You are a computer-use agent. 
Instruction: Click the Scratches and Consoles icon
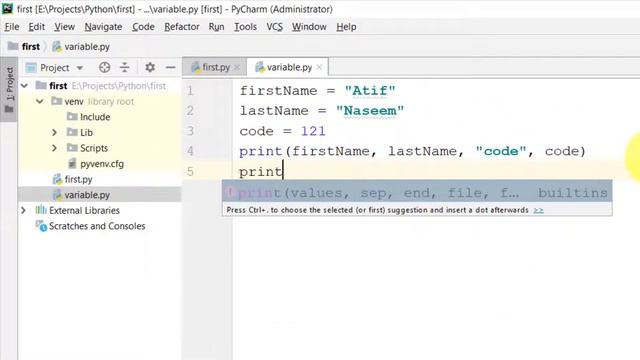pyautogui.click(x=41, y=226)
